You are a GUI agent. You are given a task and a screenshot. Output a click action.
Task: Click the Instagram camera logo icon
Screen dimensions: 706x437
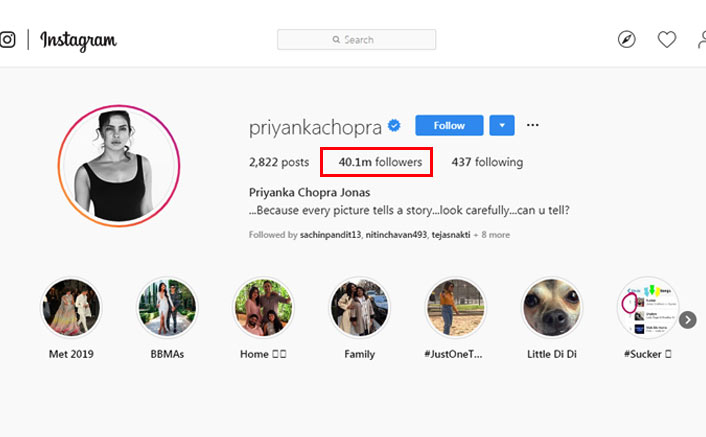coord(7,40)
